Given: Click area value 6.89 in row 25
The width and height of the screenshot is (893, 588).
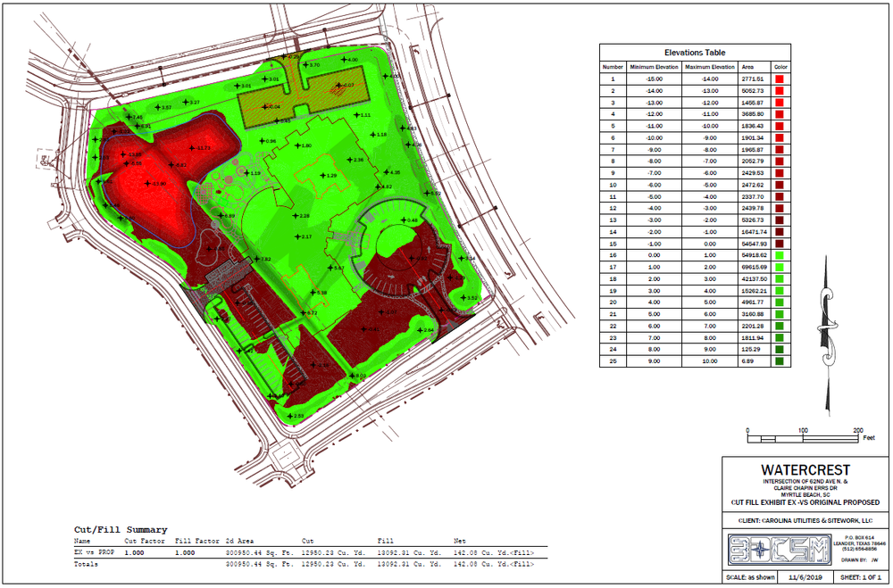Looking at the screenshot, I should [x=747, y=360].
